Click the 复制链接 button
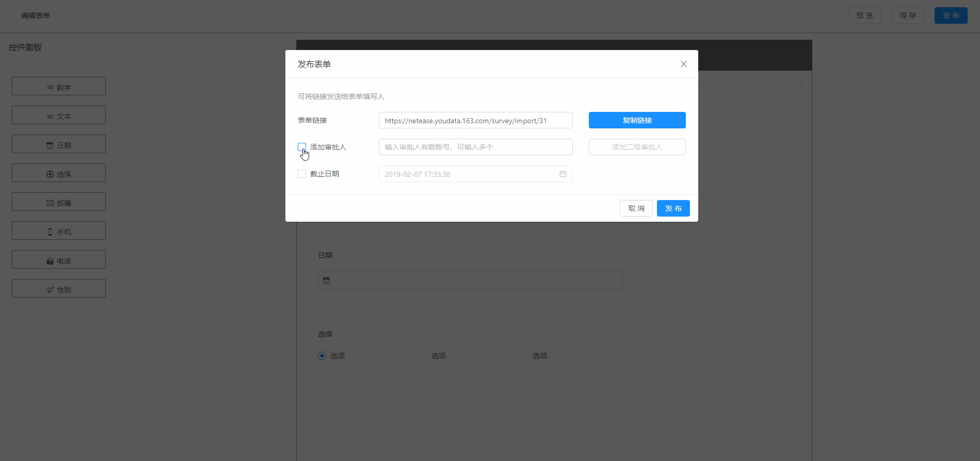 [637, 120]
